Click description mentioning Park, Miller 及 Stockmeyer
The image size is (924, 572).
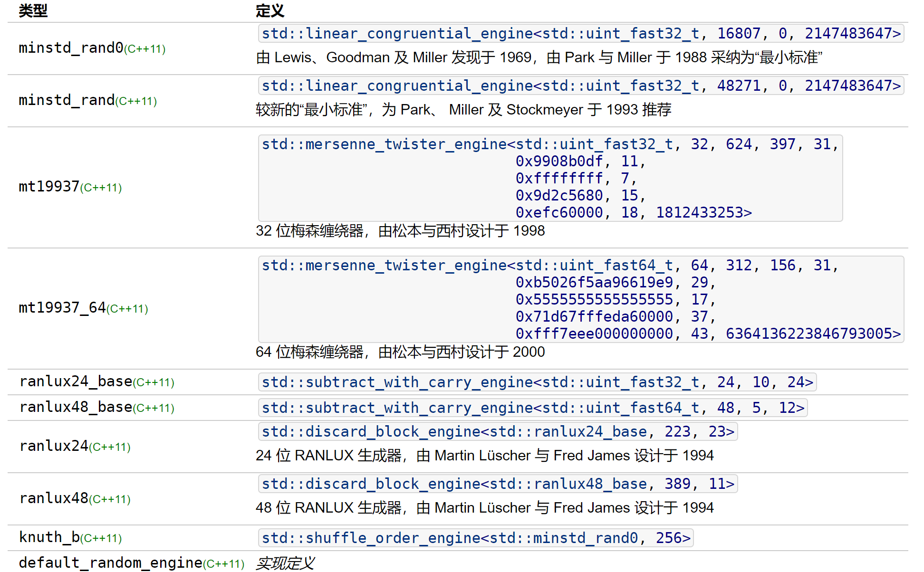pos(463,110)
